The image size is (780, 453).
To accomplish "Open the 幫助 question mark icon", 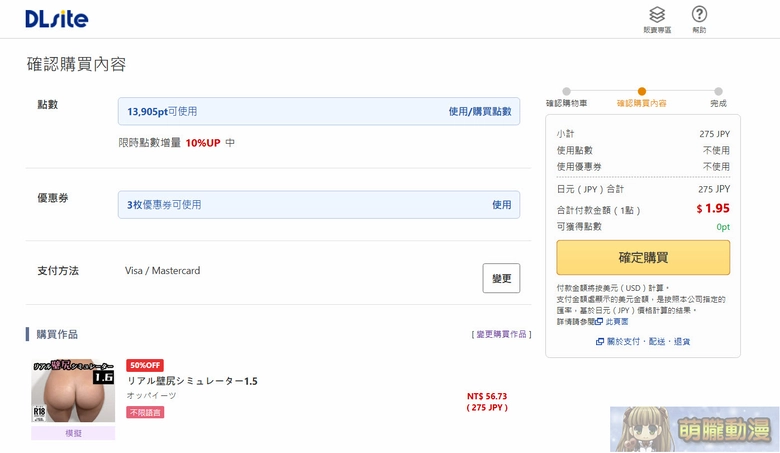I will [699, 14].
